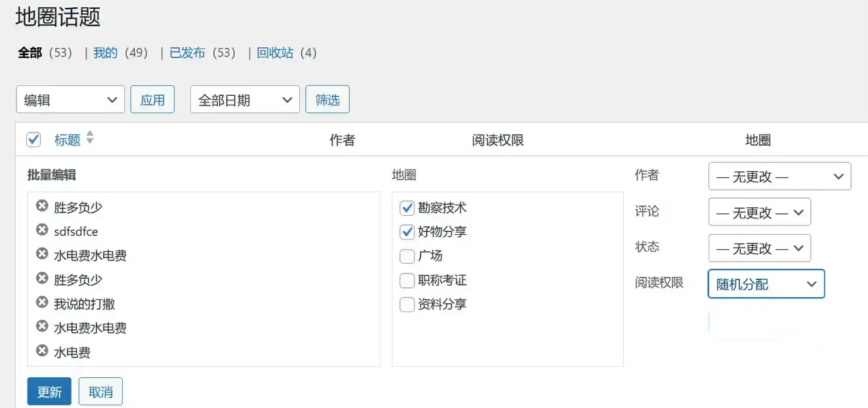Expand the 全部日期 date filter dropdown
Screen dimensions: 868x408
tap(245, 100)
